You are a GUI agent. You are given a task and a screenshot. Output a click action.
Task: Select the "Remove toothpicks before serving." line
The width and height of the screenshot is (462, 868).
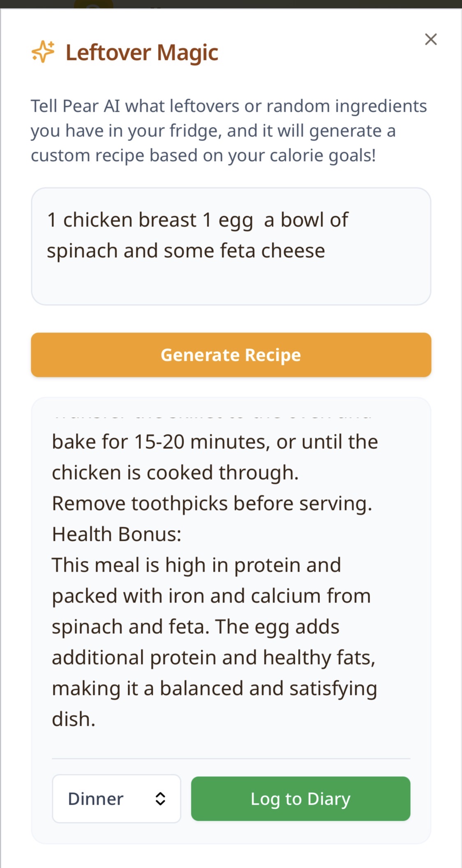pos(211,503)
